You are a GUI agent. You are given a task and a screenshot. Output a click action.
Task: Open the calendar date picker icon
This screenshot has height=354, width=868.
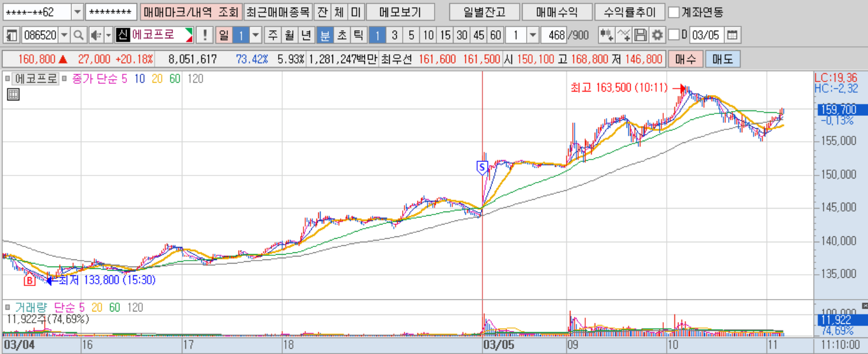(x=732, y=35)
